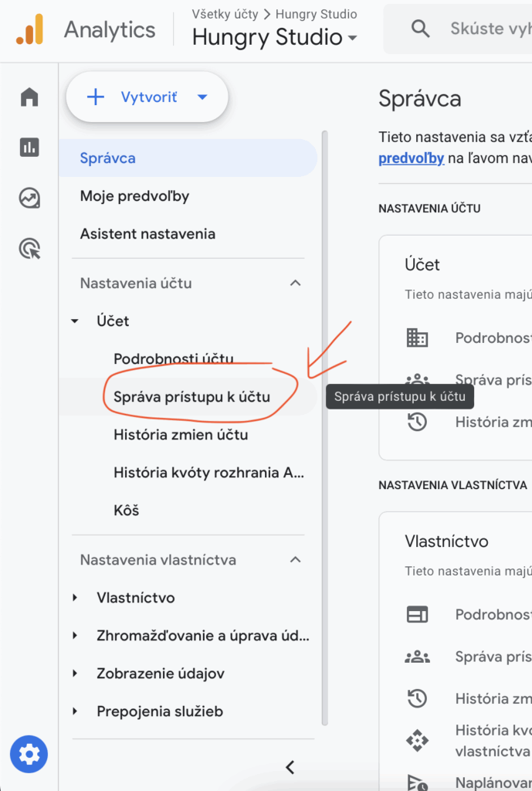Screen dimensions: 532x791
Task: Click the history clock icon under Účet
Action: (417, 422)
